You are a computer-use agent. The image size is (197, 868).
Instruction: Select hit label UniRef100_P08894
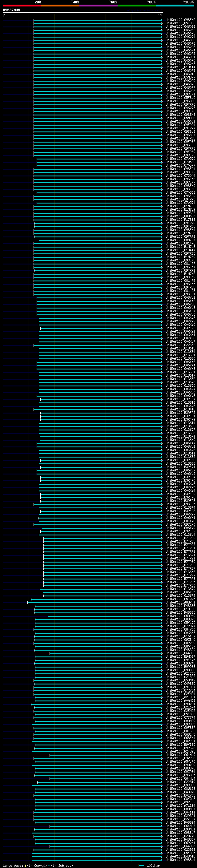click(180, 823)
